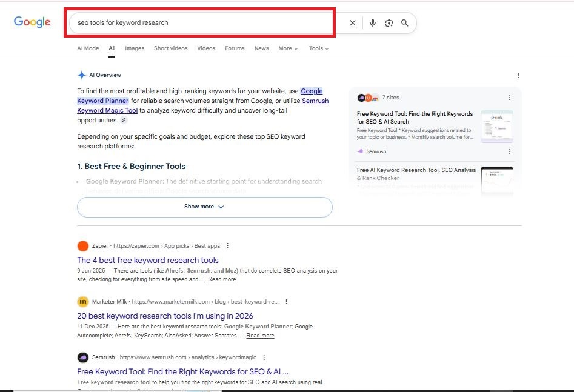The height and width of the screenshot is (392, 574).
Task: Clear the search box with the X icon
Action: pos(353,22)
